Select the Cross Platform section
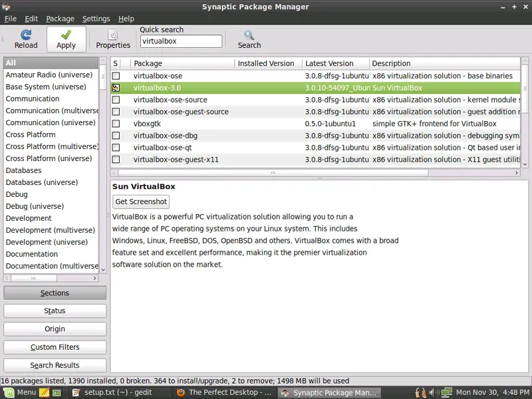Viewport: 532px width, 399px height. click(51, 135)
